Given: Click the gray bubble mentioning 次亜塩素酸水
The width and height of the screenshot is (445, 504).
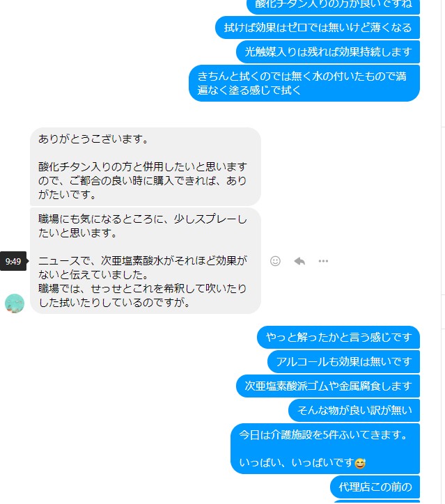Looking at the screenshot, I should click(x=146, y=260).
